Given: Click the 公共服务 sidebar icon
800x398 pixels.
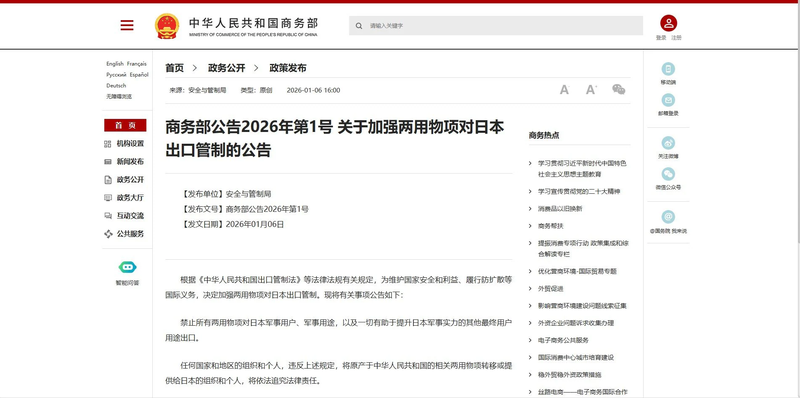Looking at the screenshot, I should point(108,234).
